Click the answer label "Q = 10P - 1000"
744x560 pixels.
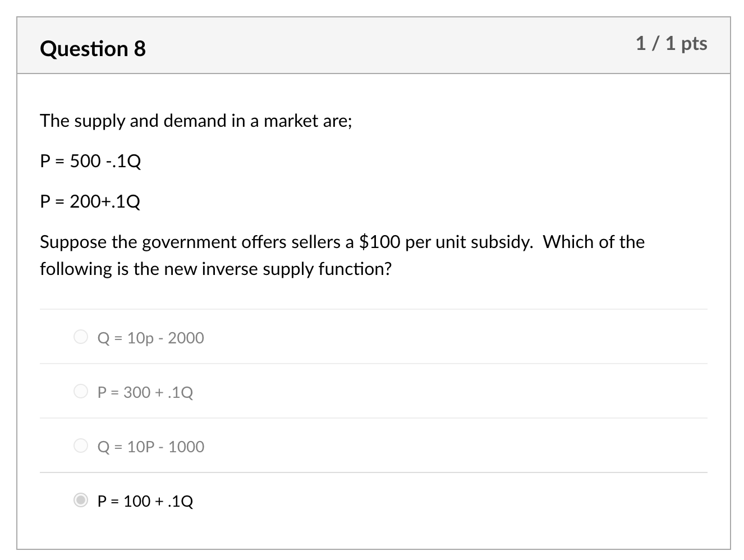tap(150, 447)
